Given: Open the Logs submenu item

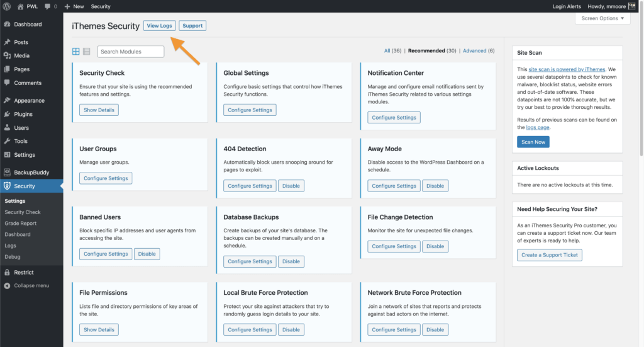Looking at the screenshot, I should click(10, 246).
